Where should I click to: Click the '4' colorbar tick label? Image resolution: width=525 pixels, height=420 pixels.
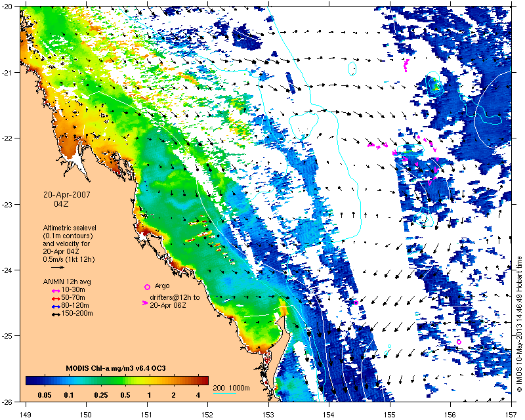pyautogui.click(x=198, y=395)
